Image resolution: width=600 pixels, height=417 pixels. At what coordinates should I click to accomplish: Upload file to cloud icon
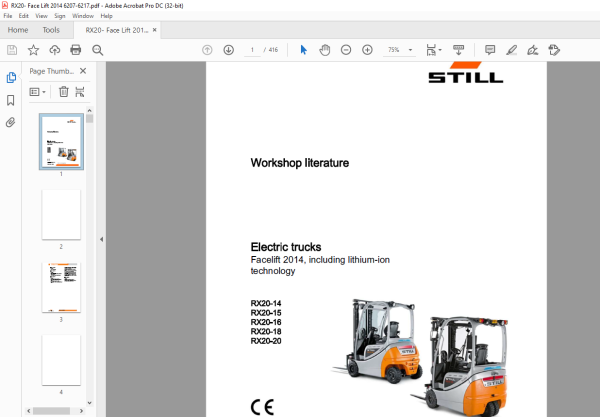click(55, 50)
